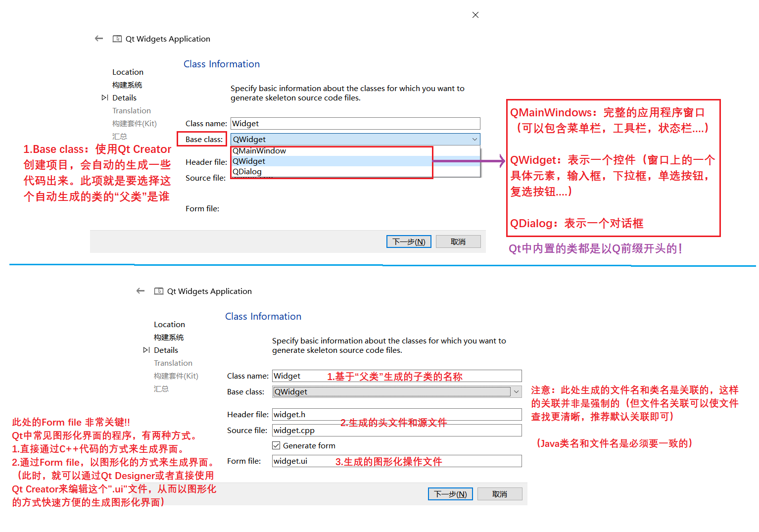The height and width of the screenshot is (532, 759).
Task: Click the Class name field in the upper wizard
Action: pyautogui.click(x=355, y=124)
